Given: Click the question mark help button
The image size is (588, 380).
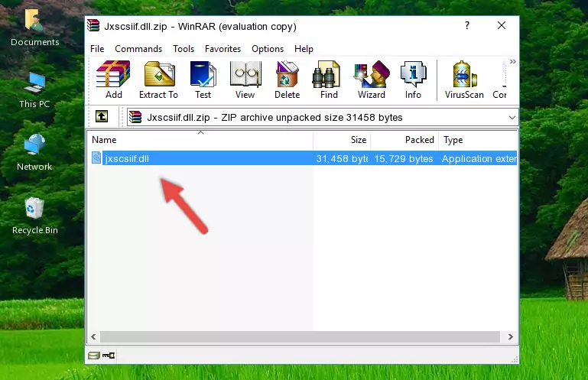Looking at the screenshot, I should (x=467, y=25).
